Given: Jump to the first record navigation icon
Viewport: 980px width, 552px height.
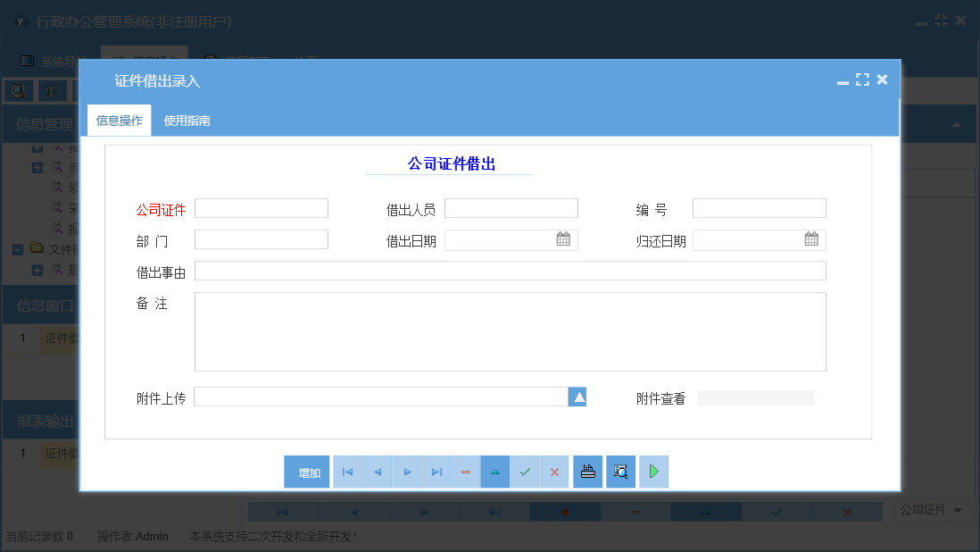Looking at the screenshot, I should [x=347, y=472].
